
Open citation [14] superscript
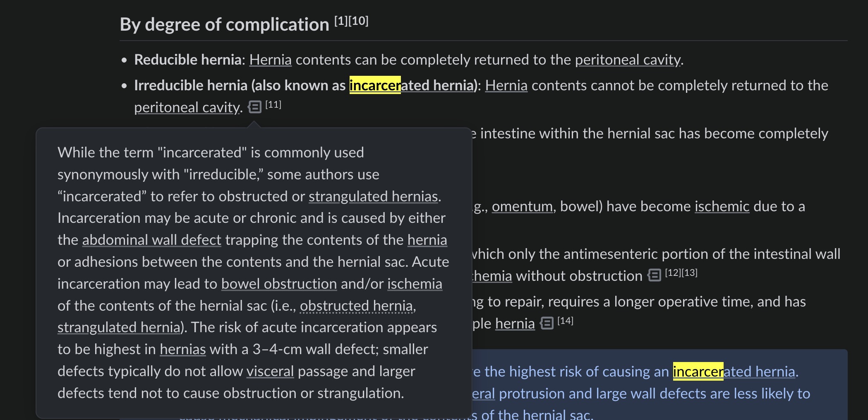pos(565,321)
